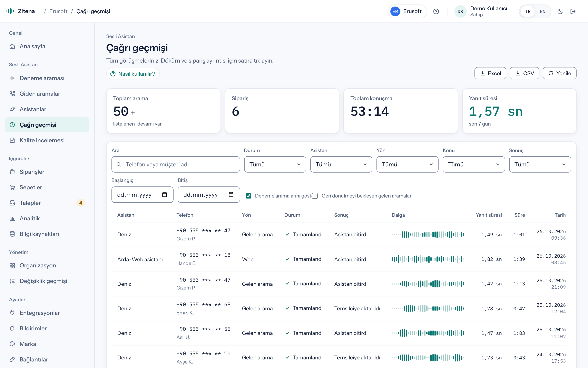Open Asistanlar in the sidebar
Screen dimensions: 588x368
pyautogui.click(x=47, y=109)
